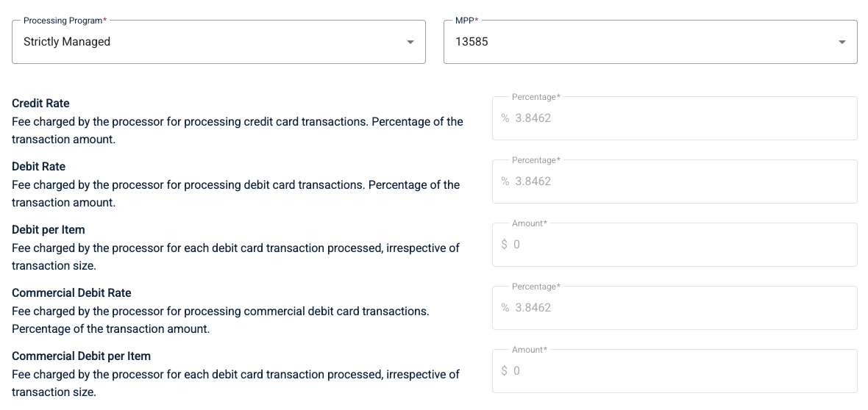
Task: Open the Processing Program dropdown arrow
Action: pyautogui.click(x=410, y=42)
